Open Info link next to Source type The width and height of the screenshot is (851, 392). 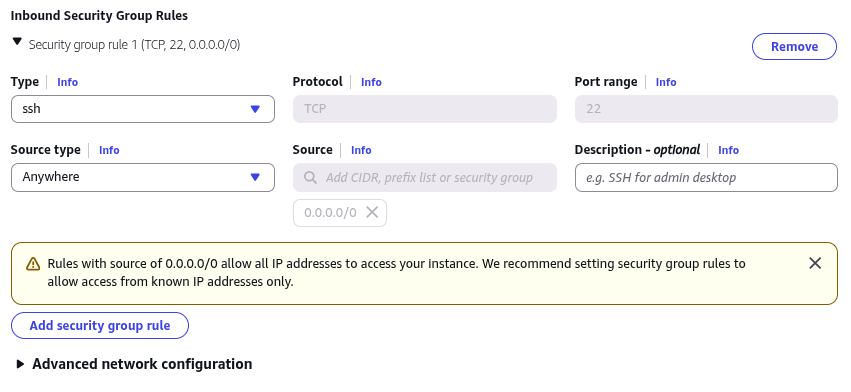[x=109, y=150]
